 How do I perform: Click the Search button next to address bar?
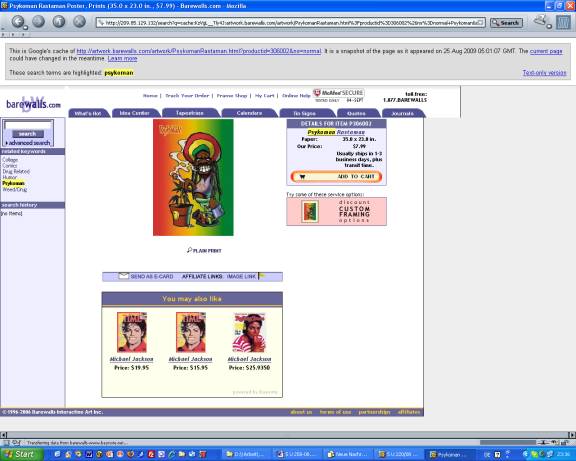click(506, 23)
